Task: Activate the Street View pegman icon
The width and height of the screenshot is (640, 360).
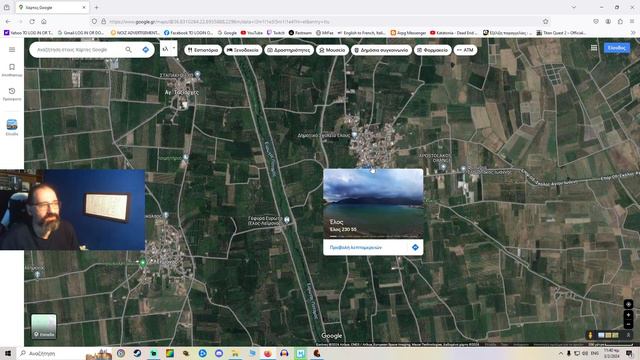Action: tap(590, 335)
